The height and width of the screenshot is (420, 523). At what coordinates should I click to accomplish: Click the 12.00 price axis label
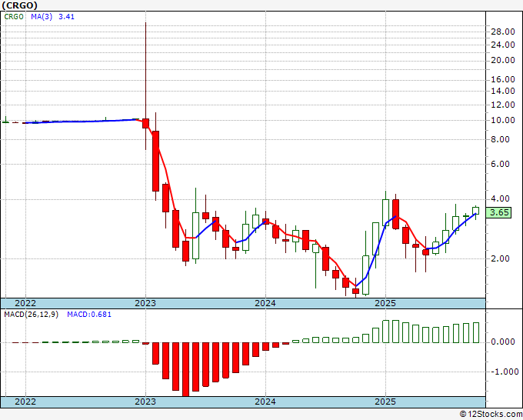tap(503, 105)
